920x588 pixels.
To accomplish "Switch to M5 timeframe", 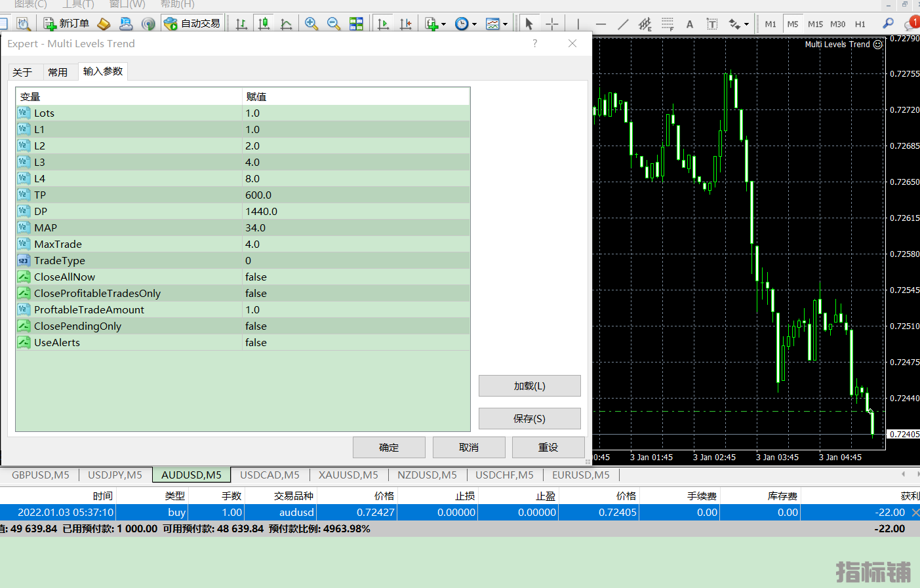I will [793, 24].
